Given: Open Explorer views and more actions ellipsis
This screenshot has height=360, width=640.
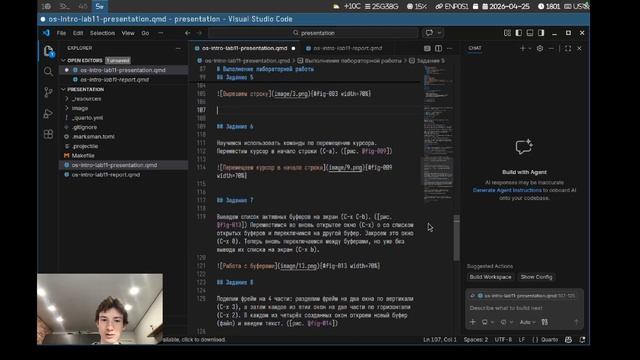Looking at the screenshot, I should pyautogui.click(x=178, y=48).
